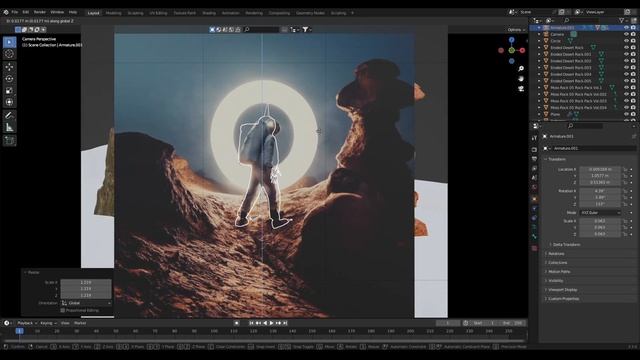
Task: Open the timeline Playback menu
Action: pos(27,323)
